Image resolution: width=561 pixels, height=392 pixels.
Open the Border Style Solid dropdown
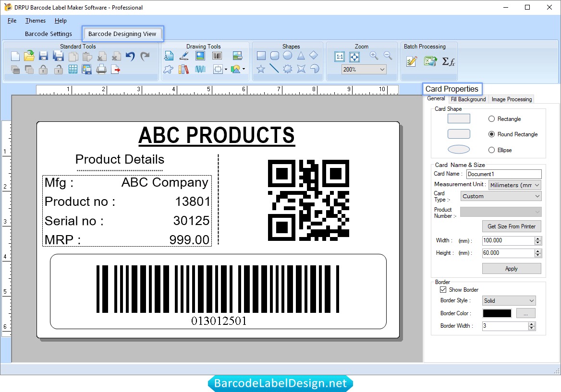[x=508, y=300]
